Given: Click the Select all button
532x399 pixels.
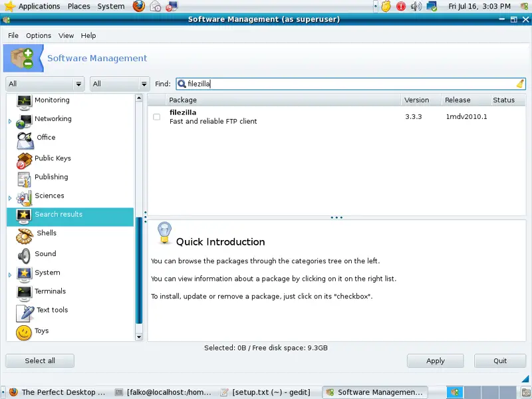Looking at the screenshot, I should point(40,360).
